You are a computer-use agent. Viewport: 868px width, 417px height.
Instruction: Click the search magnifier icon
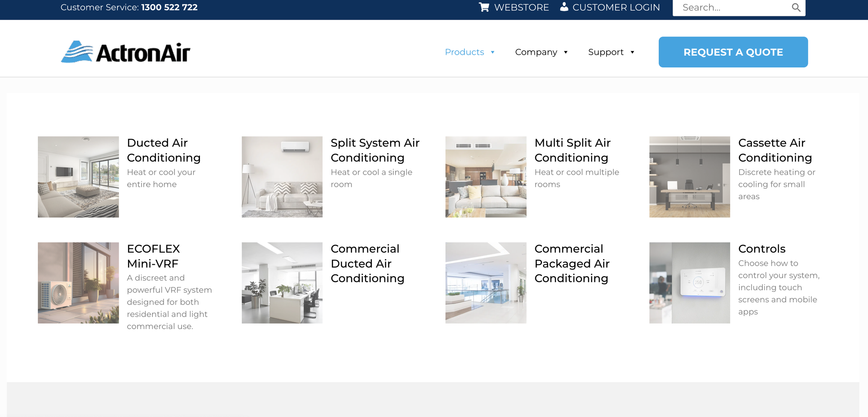pos(796,8)
